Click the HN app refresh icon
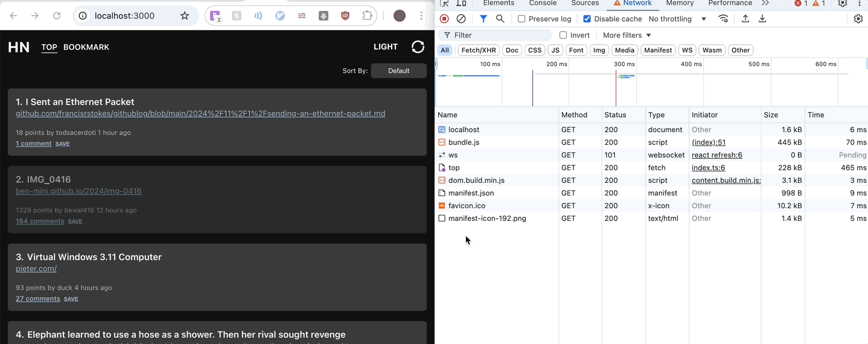 click(418, 47)
